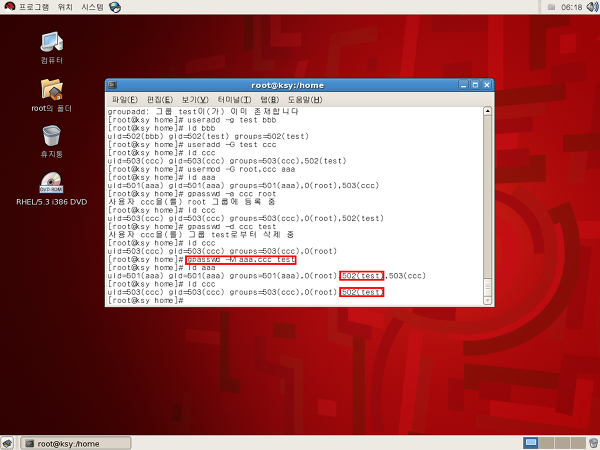
Task: Open the terminal 편집(E) menu
Action: click(x=160, y=100)
